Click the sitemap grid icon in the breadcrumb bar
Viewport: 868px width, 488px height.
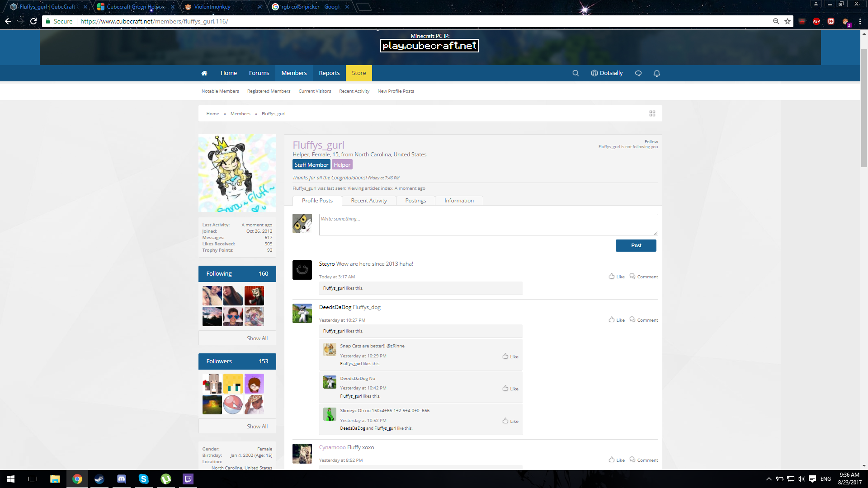click(x=652, y=113)
